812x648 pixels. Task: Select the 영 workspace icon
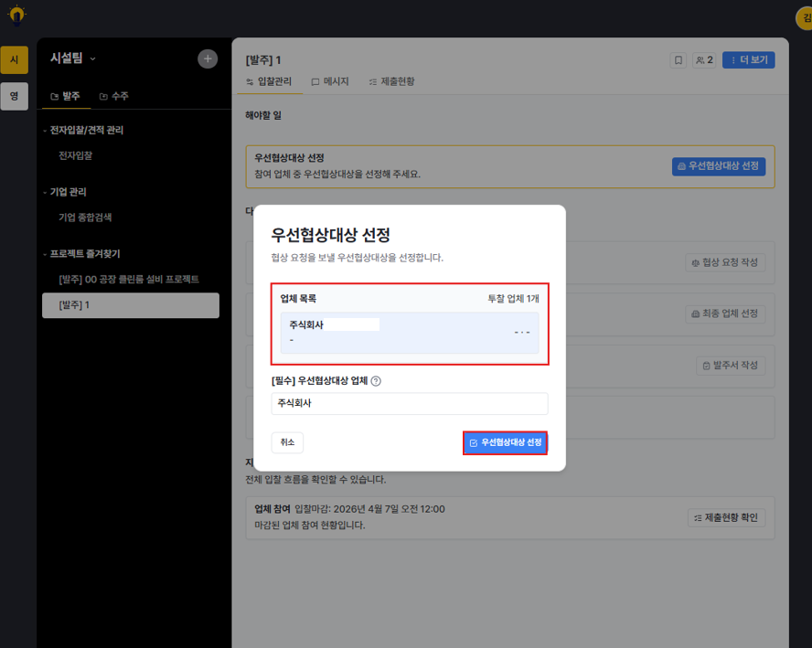[x=15, y=96]
